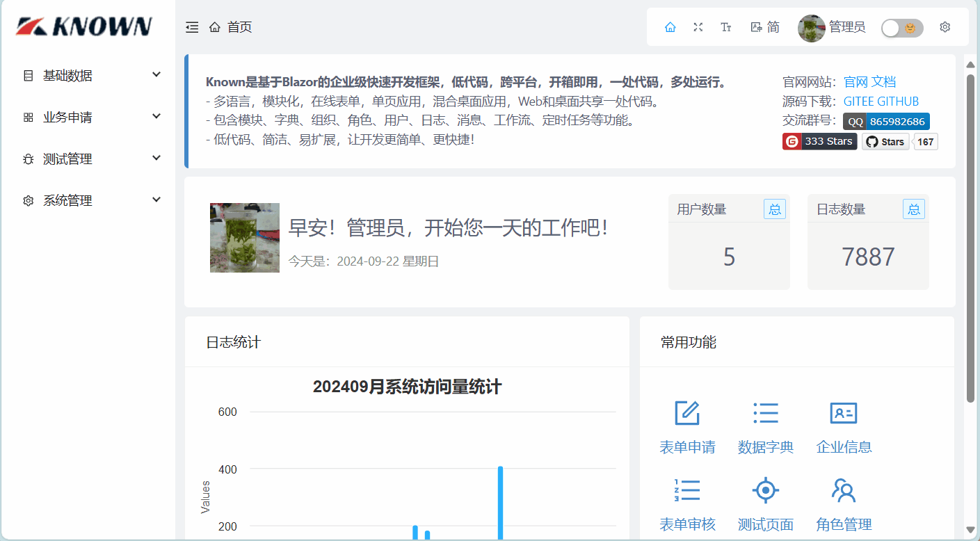Click the 测试页面 label
The height and width of the screenshot is (541, 980).
coord(766,524)
